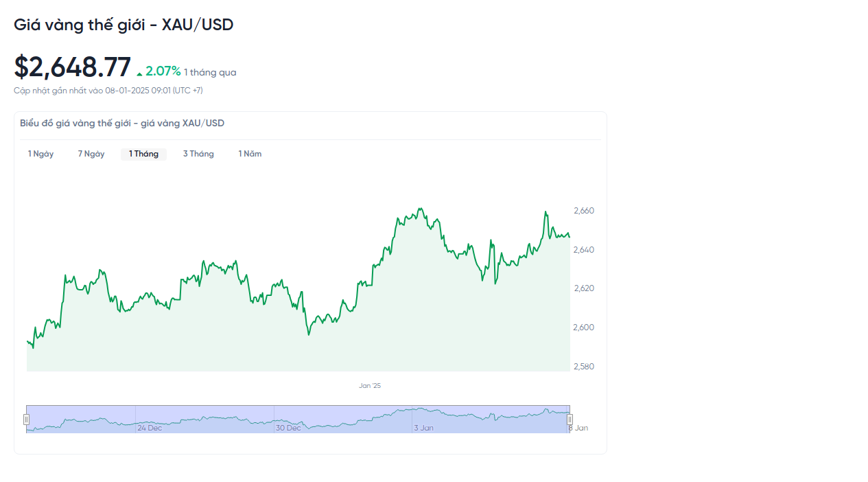The image size is (868, 482).
Task: Click the $2,648.77 gold price figure
Action: click(72, 67)
